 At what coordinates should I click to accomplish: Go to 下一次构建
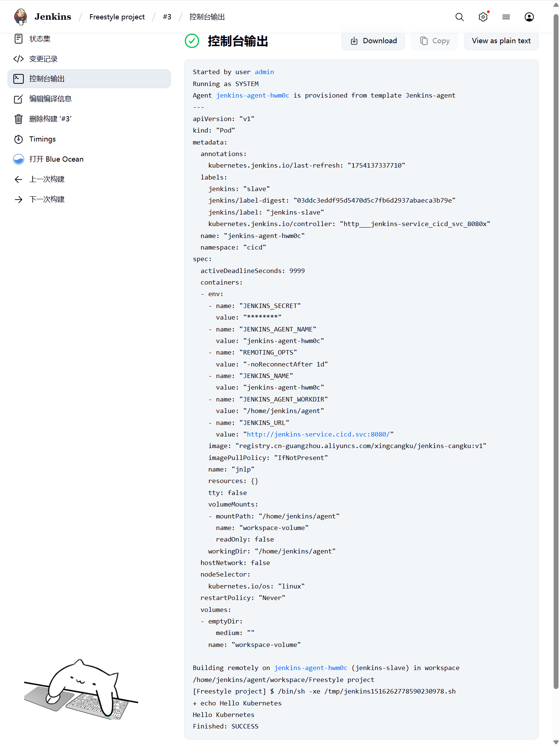click(89, 199)
